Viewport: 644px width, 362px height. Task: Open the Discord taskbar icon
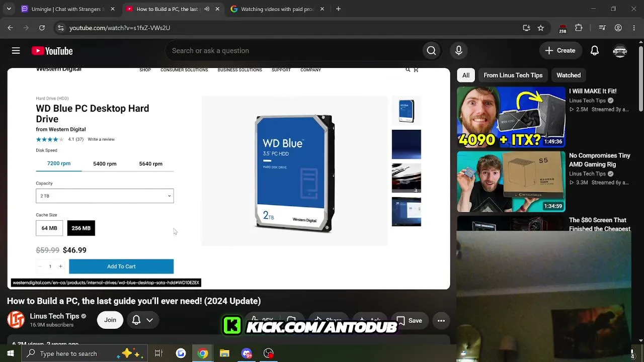(247, 353)
